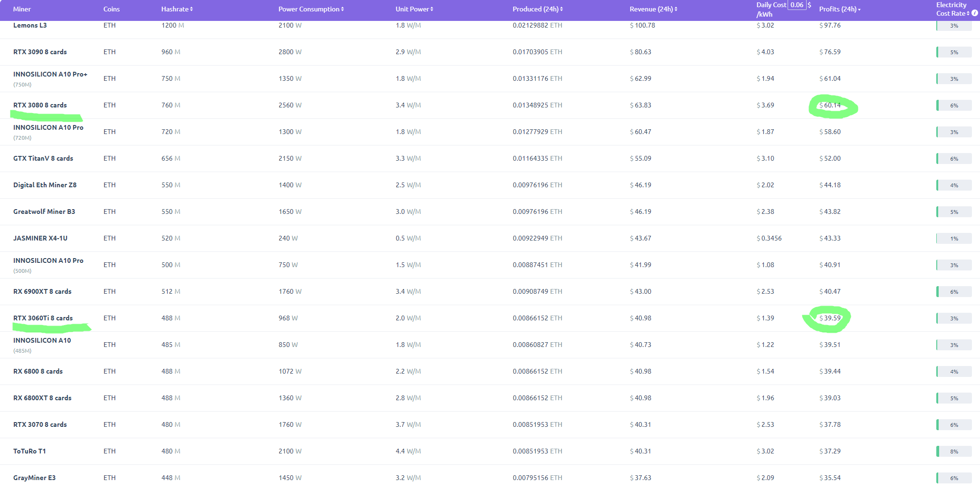The width and height of the screenshot is (980, 491).
Task: Click ToTuRo T1 electricity cost rate bar
Action: pos(954,451)
